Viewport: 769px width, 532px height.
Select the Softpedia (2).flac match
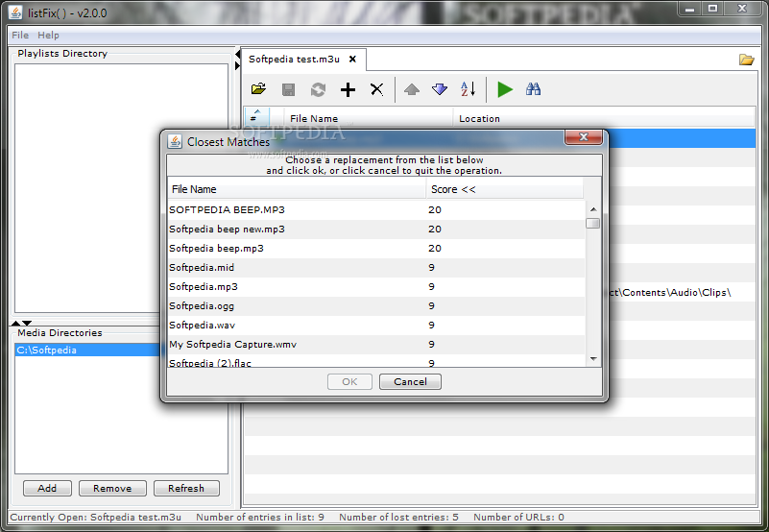[x=376, y=361]
